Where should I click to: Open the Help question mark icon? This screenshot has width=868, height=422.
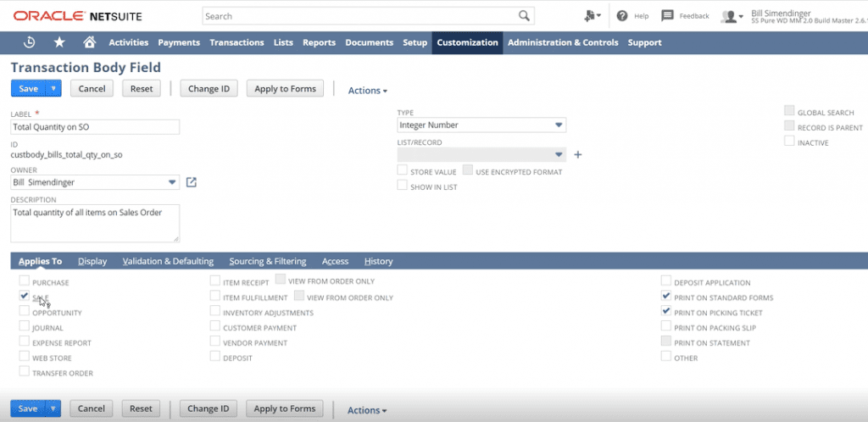click(622, 16)
